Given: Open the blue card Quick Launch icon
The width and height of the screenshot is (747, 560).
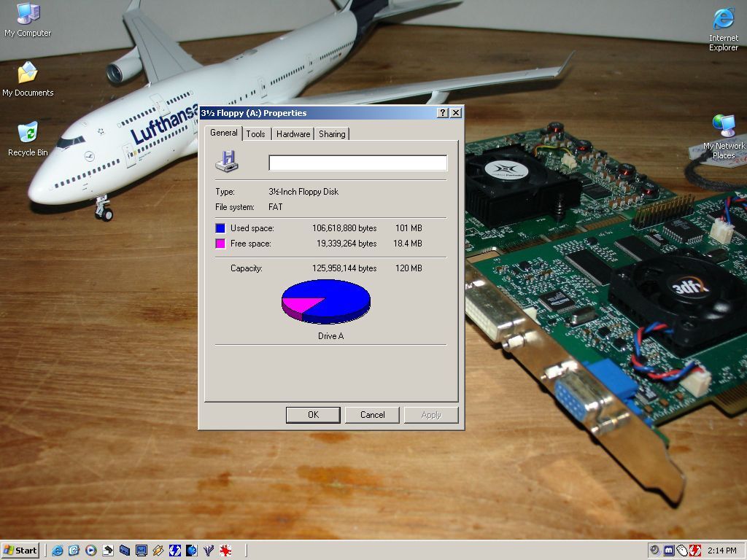Looking at the screenshot, I should point(124,551).
